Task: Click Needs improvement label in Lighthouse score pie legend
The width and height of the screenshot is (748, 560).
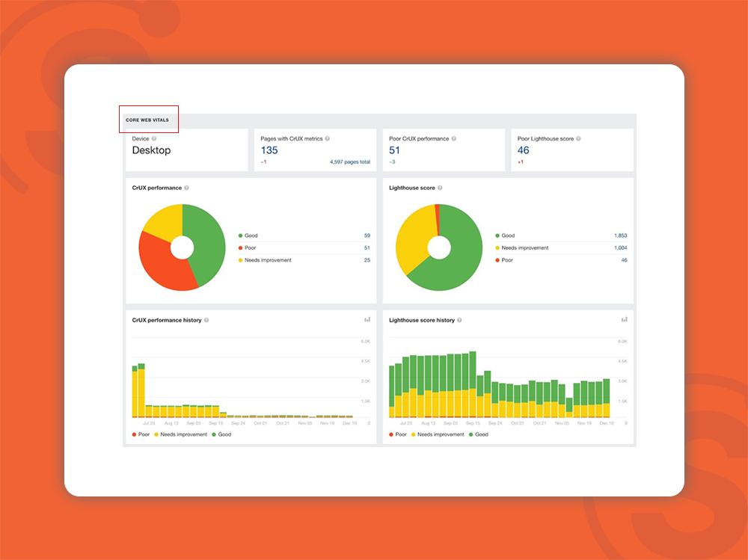Action: [x=525, y=248]
